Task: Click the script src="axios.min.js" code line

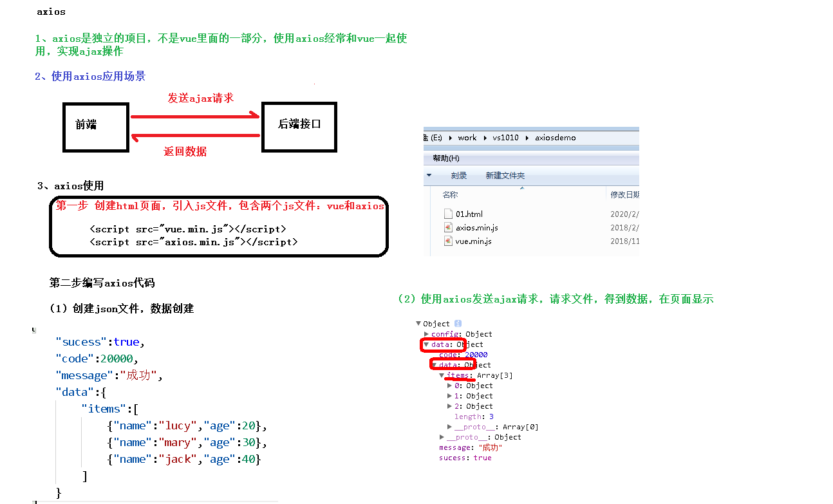Action: coord(193,242)
